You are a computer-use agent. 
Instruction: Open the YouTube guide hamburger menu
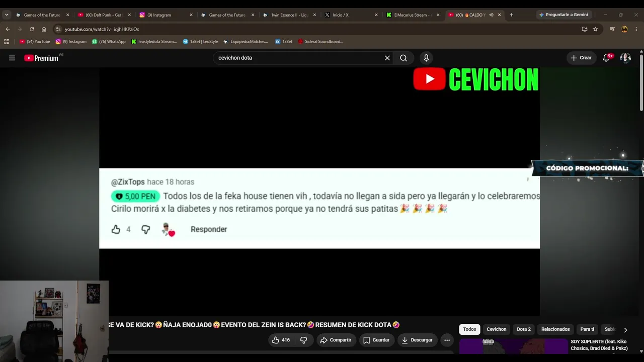(x=12, y=58)
